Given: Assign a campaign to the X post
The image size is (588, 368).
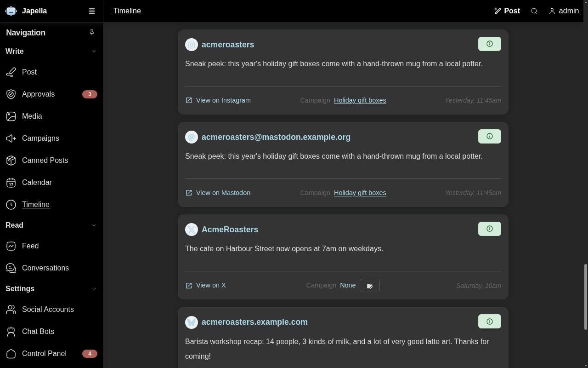Looking at the screenshot, I should click(x=370, y=286).
